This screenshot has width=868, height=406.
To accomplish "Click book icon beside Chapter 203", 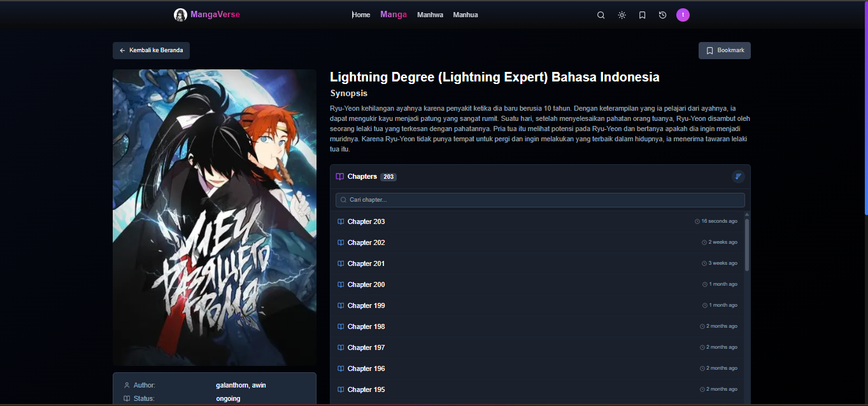I will 341,221.
